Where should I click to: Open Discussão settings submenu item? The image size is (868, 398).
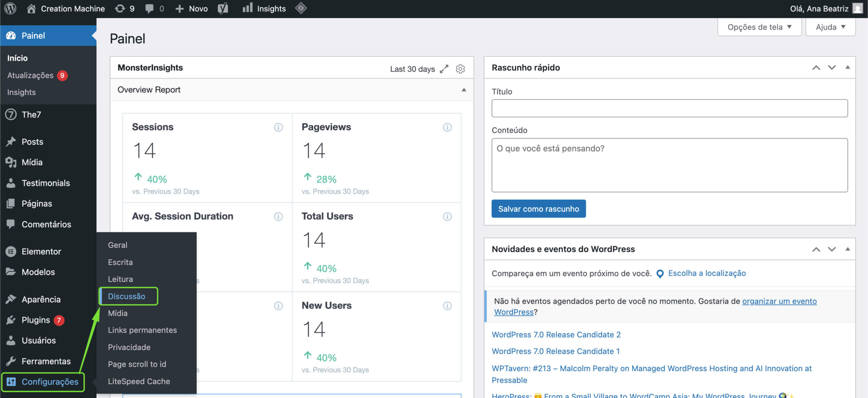126,296
